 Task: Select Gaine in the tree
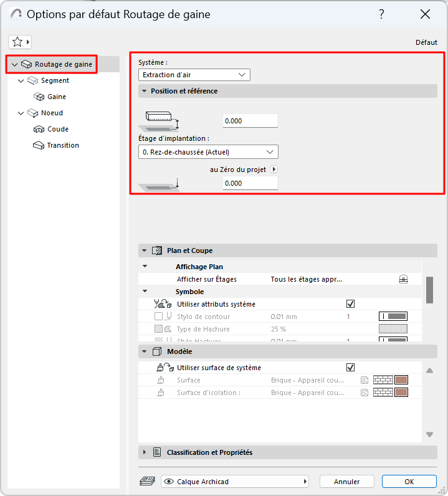pos(57,97)
